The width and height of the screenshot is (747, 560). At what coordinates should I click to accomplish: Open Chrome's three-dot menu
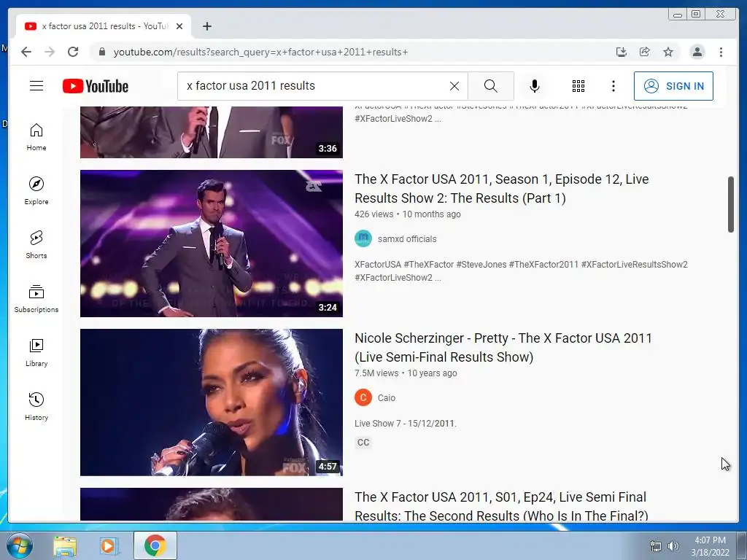pos(721,52)
